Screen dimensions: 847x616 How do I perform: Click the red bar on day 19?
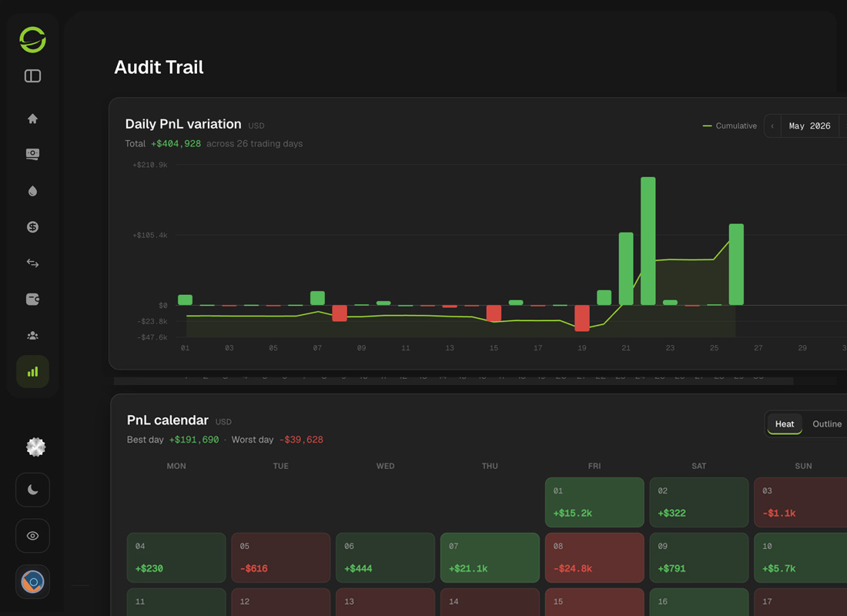(582, 318)
